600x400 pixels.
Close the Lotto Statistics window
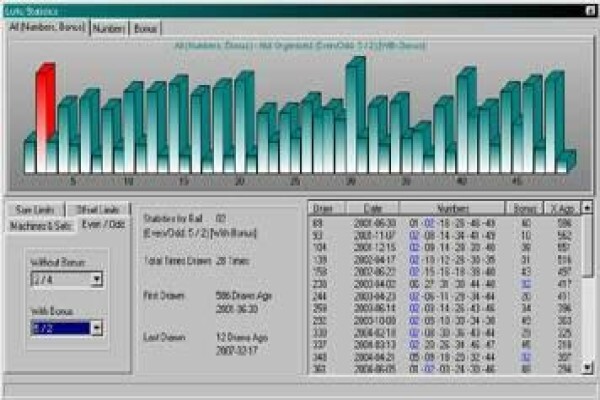(590, 11)
